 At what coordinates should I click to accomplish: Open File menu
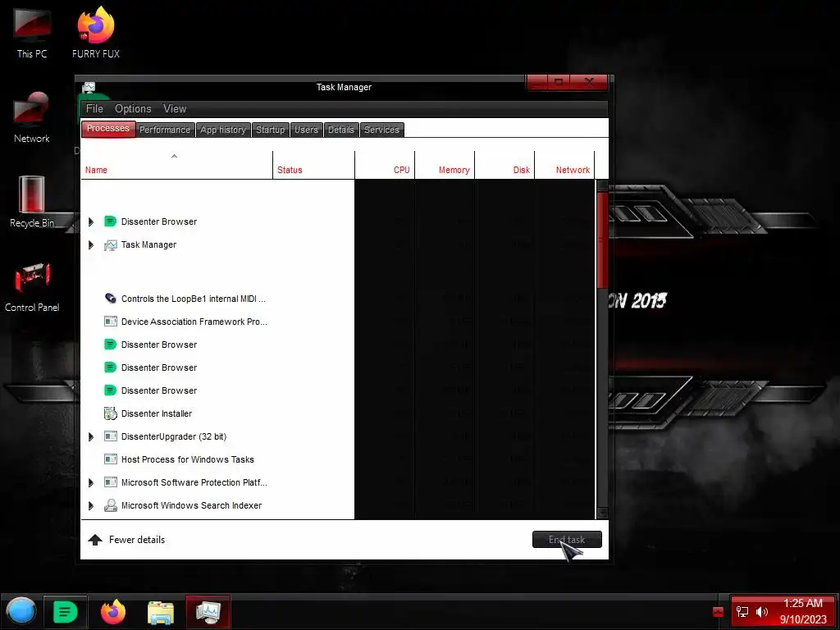click(x=94, y=109)
